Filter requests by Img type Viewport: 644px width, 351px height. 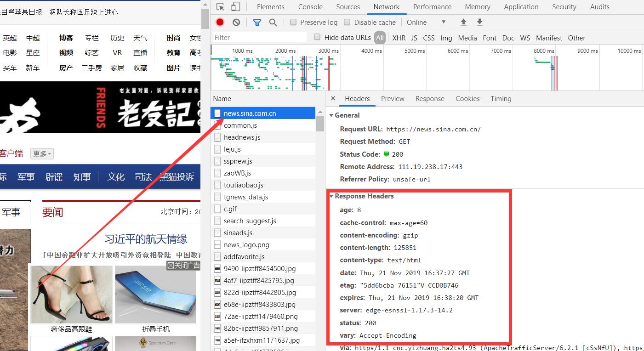(446, 38)
